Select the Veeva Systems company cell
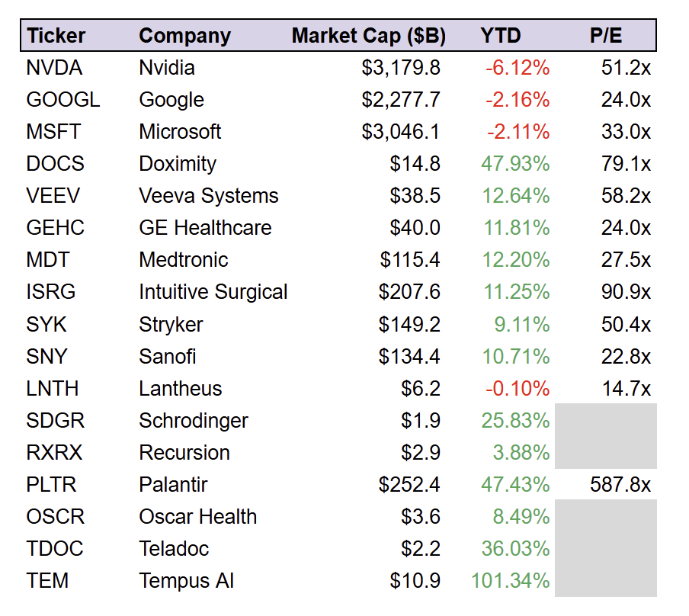This screenshot has width=689, height=616. (209, 196)
